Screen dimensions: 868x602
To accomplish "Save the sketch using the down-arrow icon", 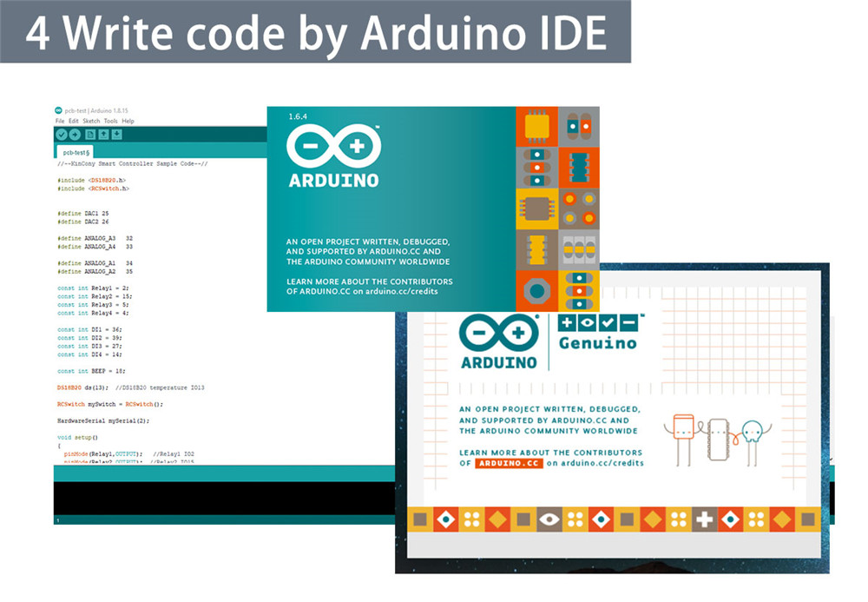I will point(117,135).
